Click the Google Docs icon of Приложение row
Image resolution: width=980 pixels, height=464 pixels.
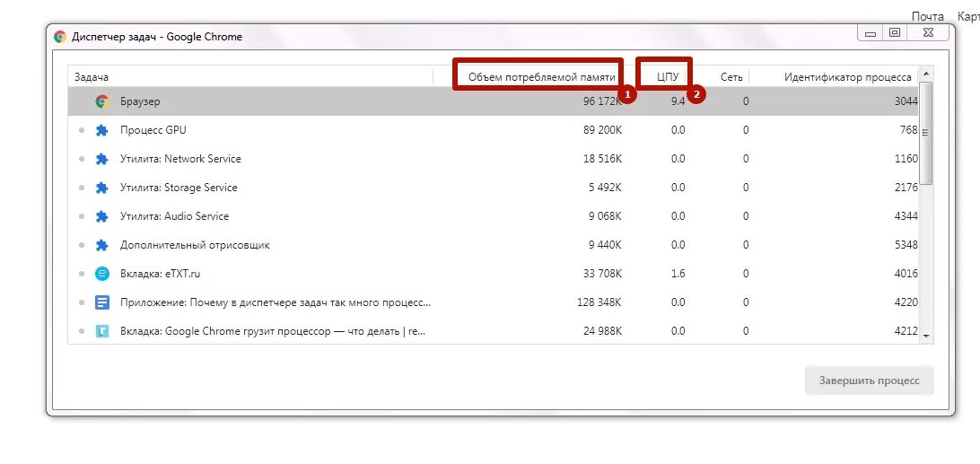point(102,302)
